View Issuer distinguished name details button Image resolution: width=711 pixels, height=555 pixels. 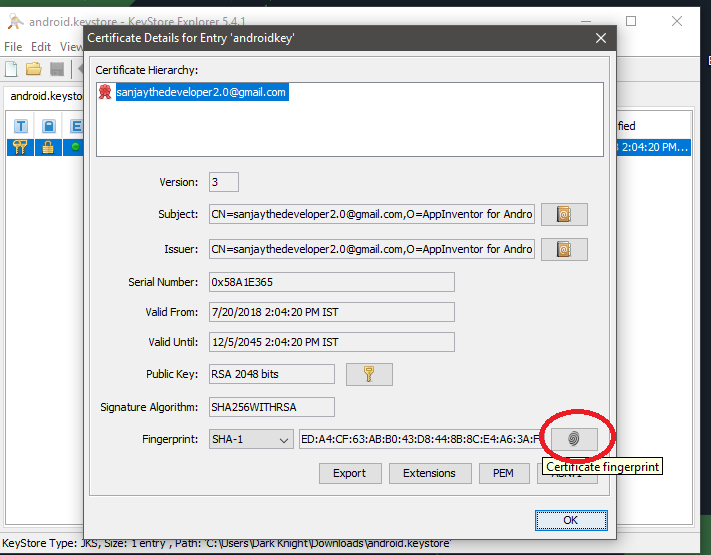(x=564, y=249)
